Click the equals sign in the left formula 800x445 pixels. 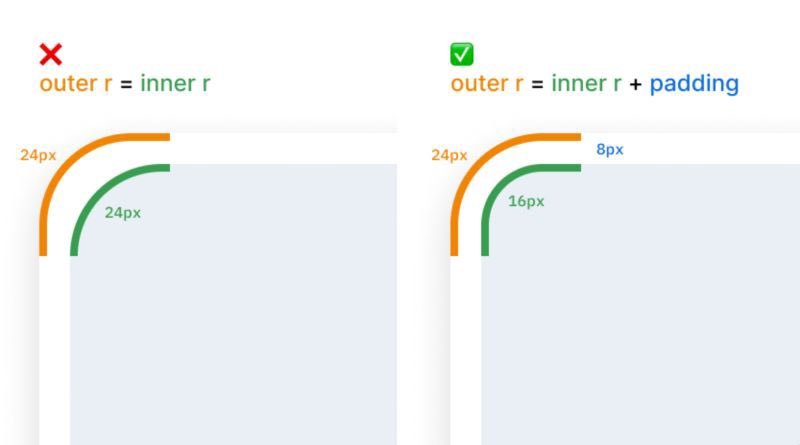click(x=126, y=84)
